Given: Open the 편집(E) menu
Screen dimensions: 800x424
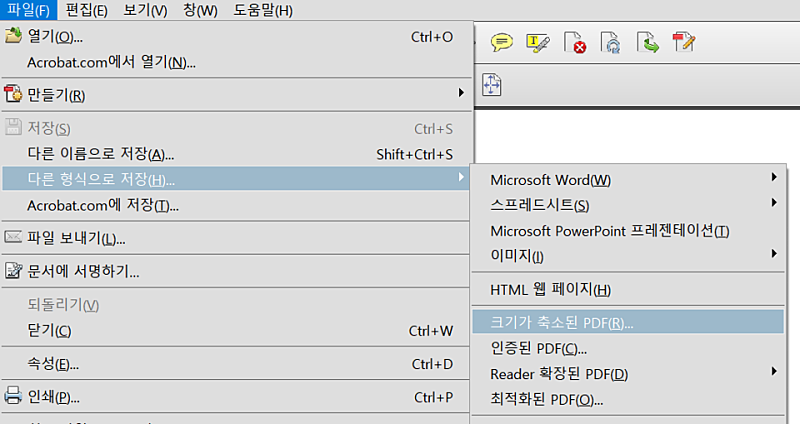Looking at the screenshot, I should tap(86, 10).
